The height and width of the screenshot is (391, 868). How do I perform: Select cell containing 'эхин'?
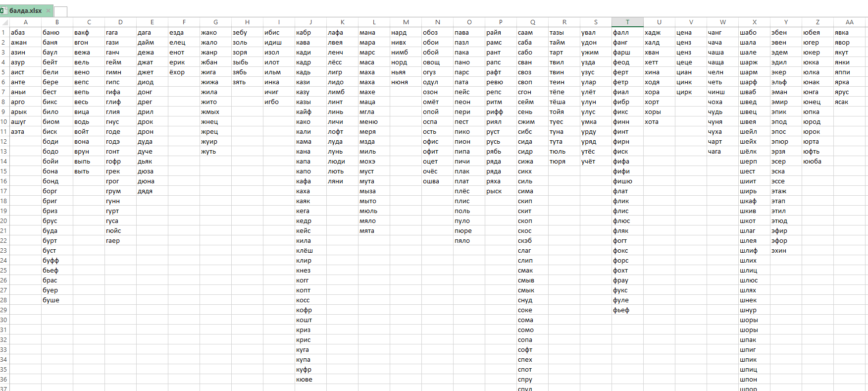click(x=785, y=251)
